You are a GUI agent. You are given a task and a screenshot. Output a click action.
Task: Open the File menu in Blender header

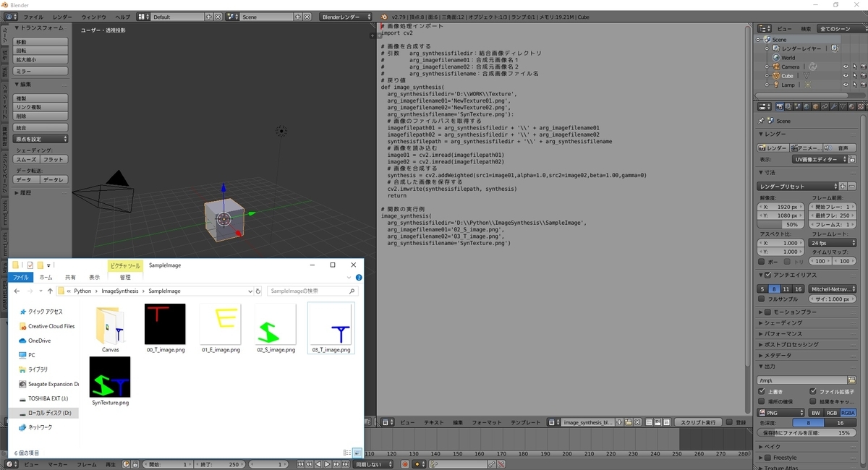(33, 17)
